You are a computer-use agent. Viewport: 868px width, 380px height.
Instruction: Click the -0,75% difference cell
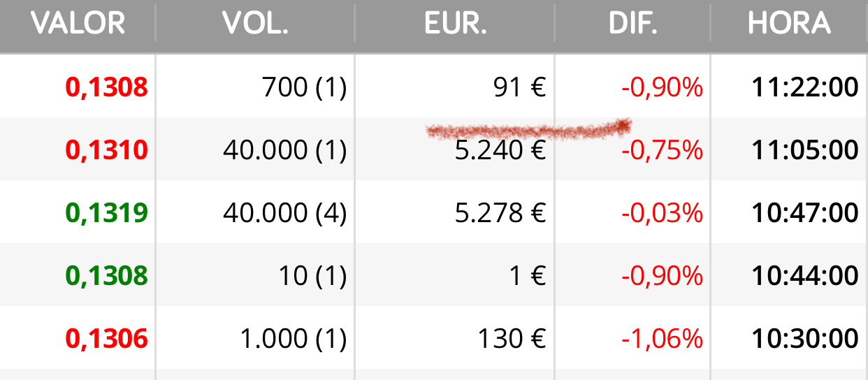pos(662,150)
